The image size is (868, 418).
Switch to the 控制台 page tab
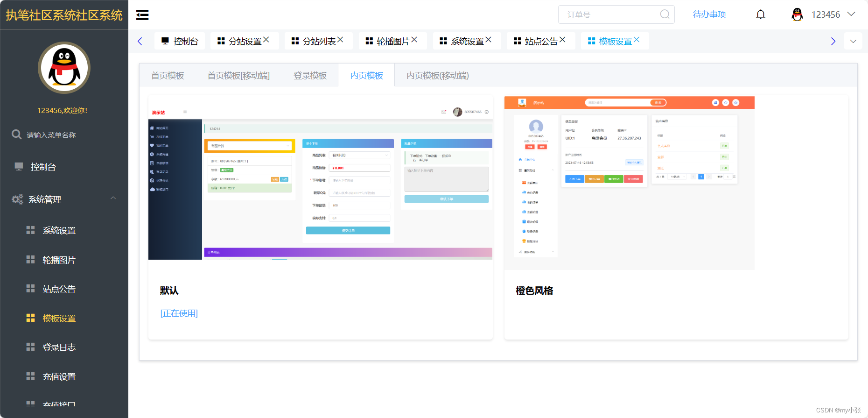(180, 41)
